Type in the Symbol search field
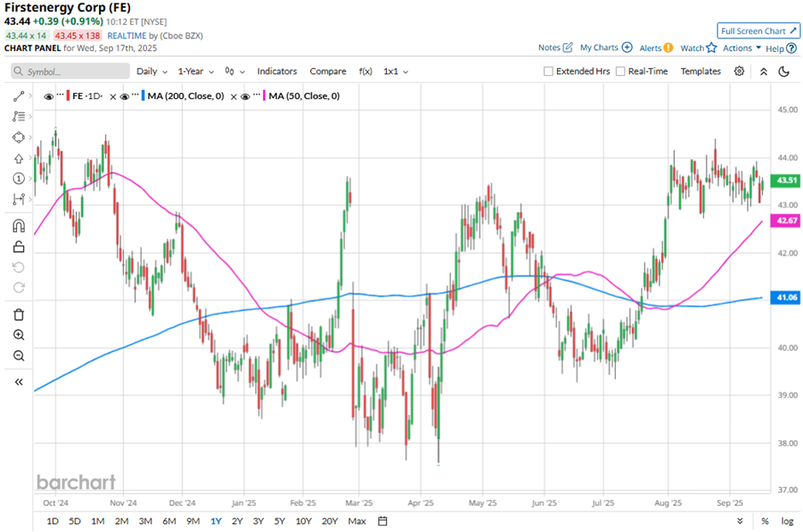The width and height of the screenshot is (803, 532). click(x=70, y=72)
